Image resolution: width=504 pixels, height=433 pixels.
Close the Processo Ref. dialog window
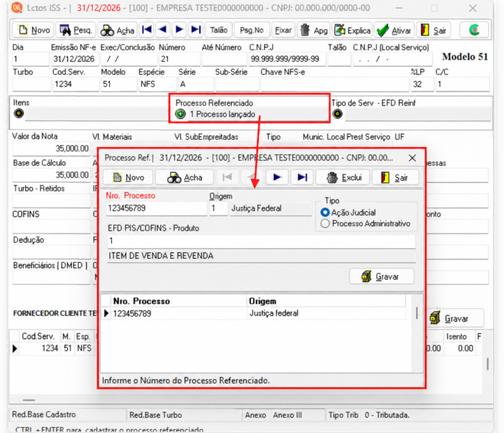coord(412,158)
